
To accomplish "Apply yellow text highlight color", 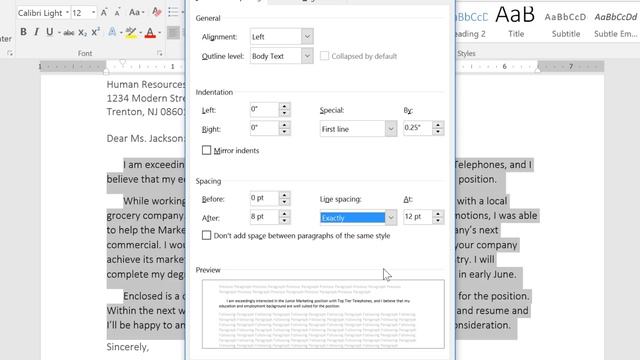I will (131, 32).
